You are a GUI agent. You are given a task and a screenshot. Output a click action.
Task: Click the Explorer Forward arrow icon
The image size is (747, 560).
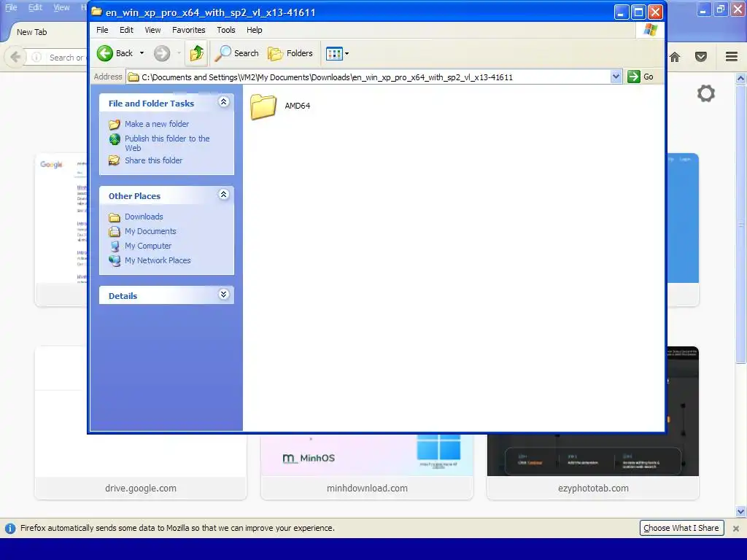pos(162,53)
